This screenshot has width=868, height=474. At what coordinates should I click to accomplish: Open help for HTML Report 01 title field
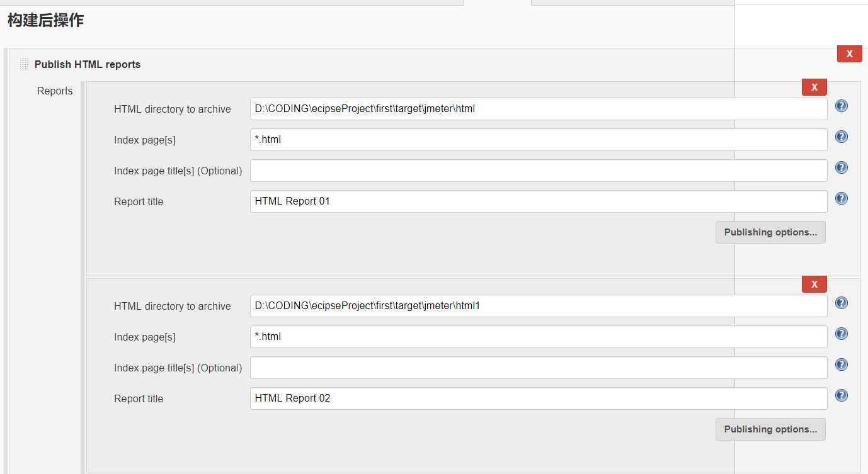[841, 198]
